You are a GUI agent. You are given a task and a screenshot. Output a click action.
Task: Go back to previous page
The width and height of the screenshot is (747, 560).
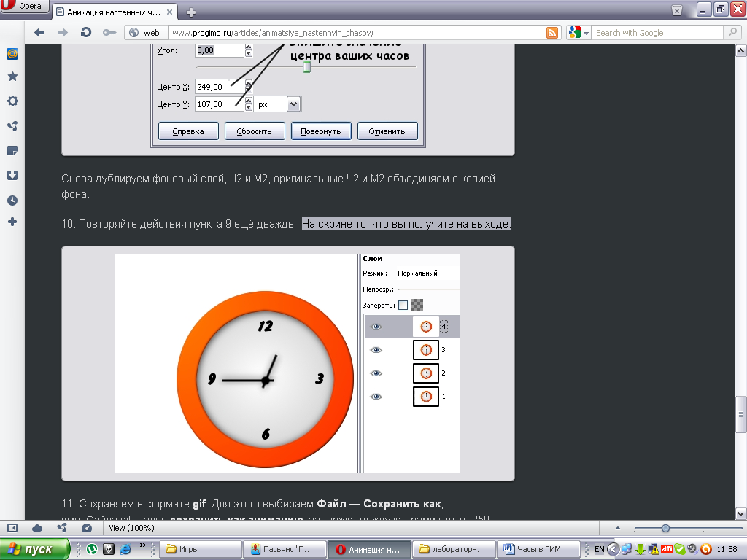click(x=39, y=32)
